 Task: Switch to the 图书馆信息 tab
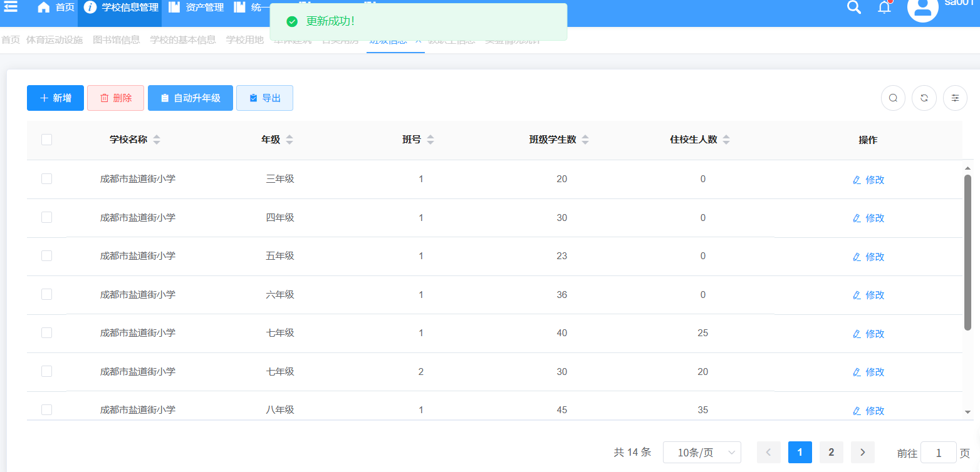pos(117,40)
